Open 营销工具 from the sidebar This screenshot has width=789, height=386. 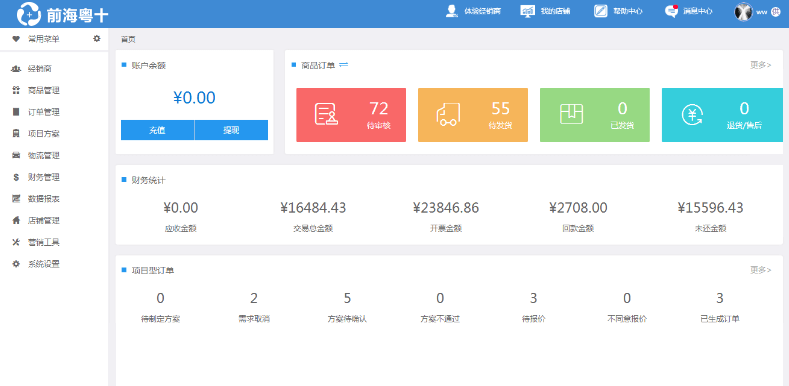click(x=43, y=242)
